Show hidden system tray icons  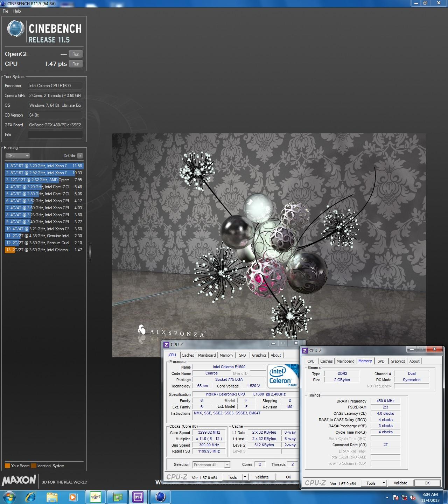coord(387,497)
